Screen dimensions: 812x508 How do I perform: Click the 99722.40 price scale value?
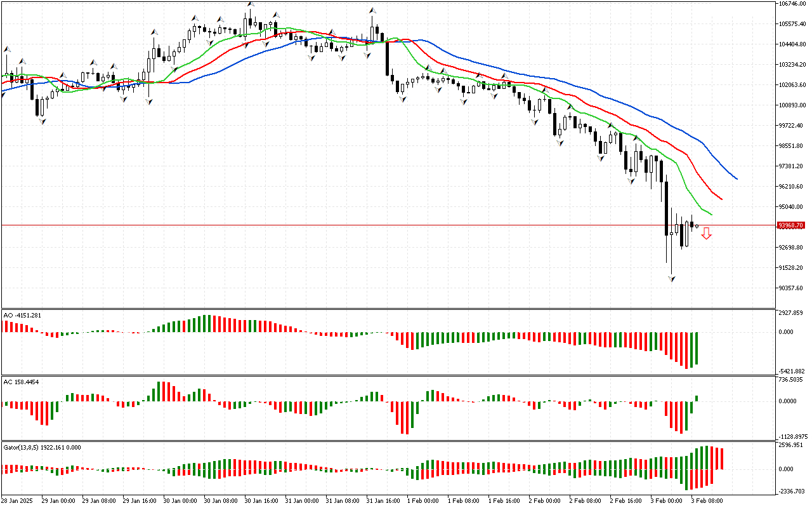[x=790, y=126]
